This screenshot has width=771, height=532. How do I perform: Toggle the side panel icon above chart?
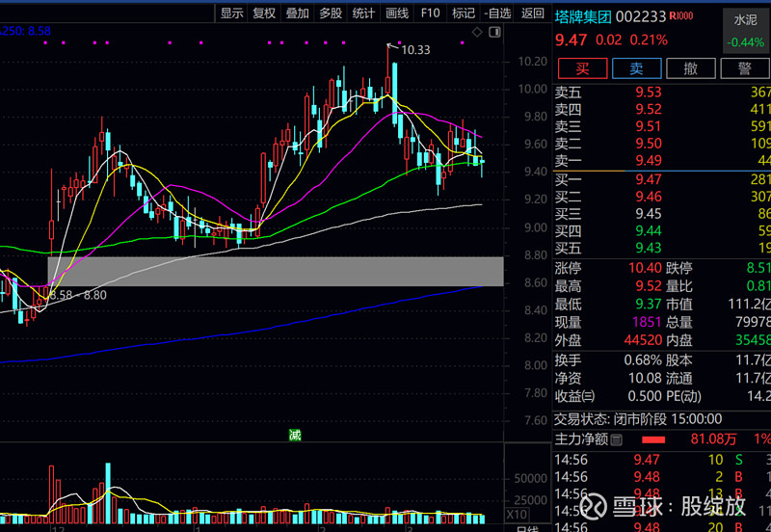coord(494,33)
